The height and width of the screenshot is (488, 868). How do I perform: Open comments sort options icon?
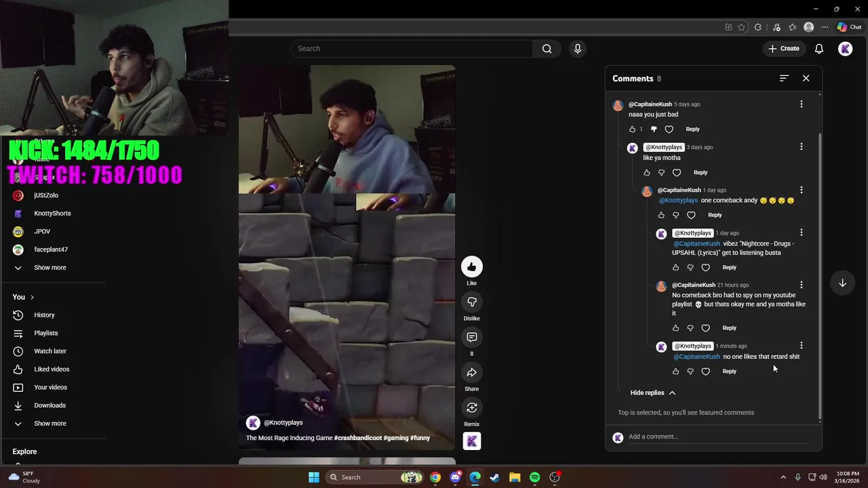784,79
